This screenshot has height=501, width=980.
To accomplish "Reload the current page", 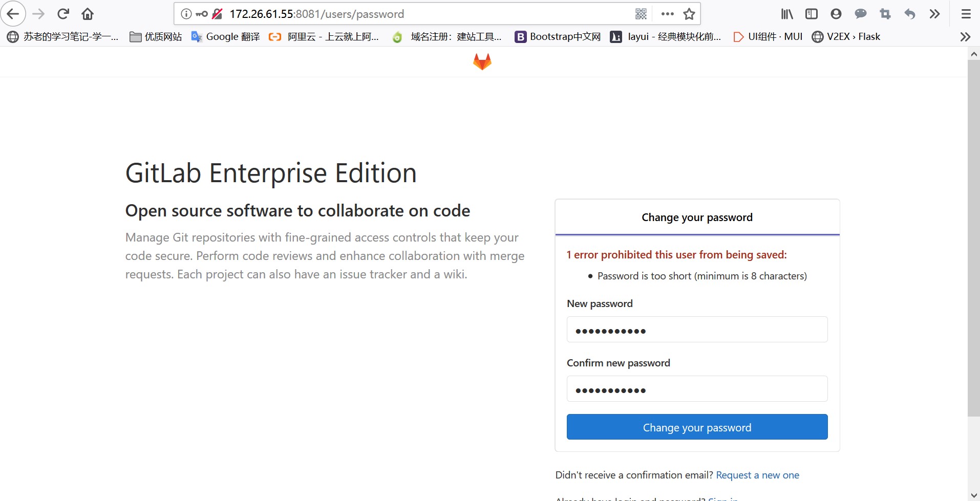I will [x=63, y=14].
